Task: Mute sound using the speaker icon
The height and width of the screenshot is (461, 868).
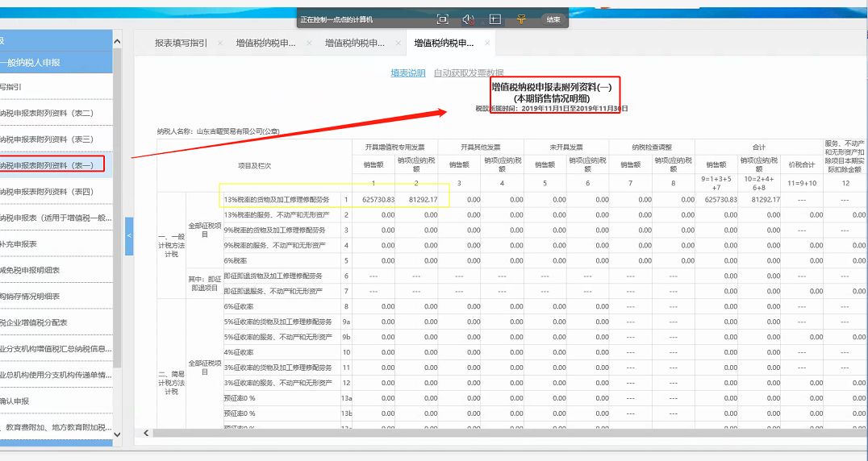Action: click(469, 19)
